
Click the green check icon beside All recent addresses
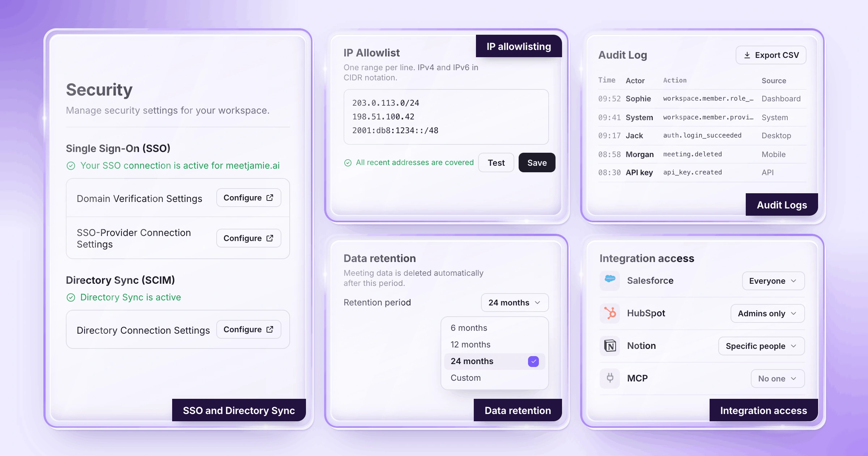348,163
